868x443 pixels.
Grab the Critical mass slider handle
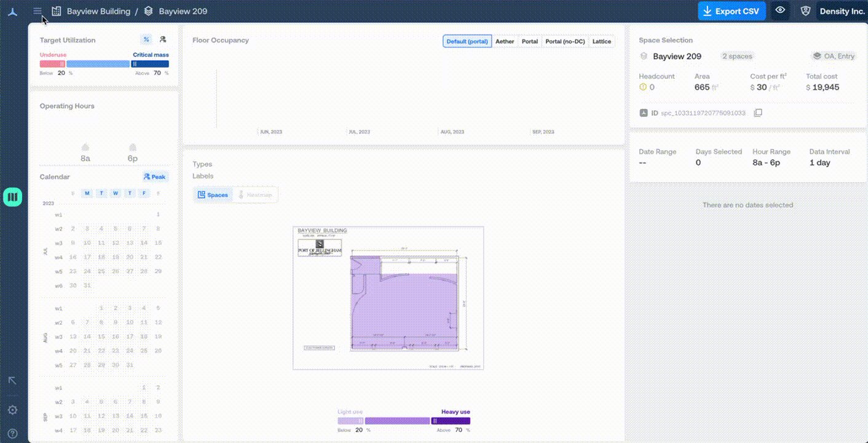(135, 64)
